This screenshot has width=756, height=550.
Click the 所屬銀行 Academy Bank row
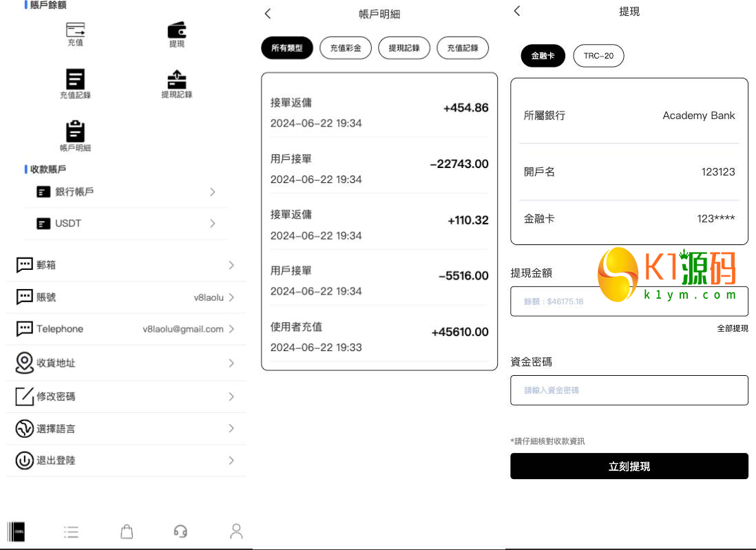point(629,116)
